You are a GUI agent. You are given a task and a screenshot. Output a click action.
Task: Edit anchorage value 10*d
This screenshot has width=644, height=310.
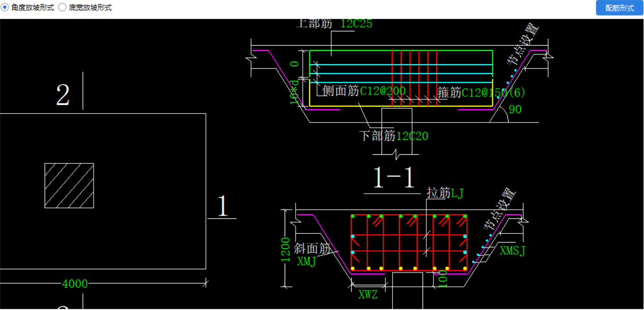[295, 92]
